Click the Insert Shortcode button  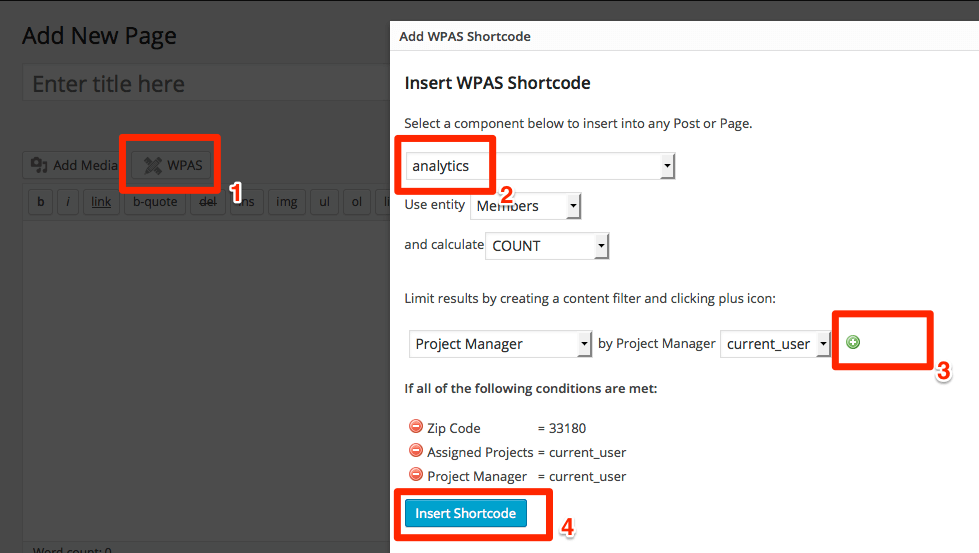(x=466, y=513)
